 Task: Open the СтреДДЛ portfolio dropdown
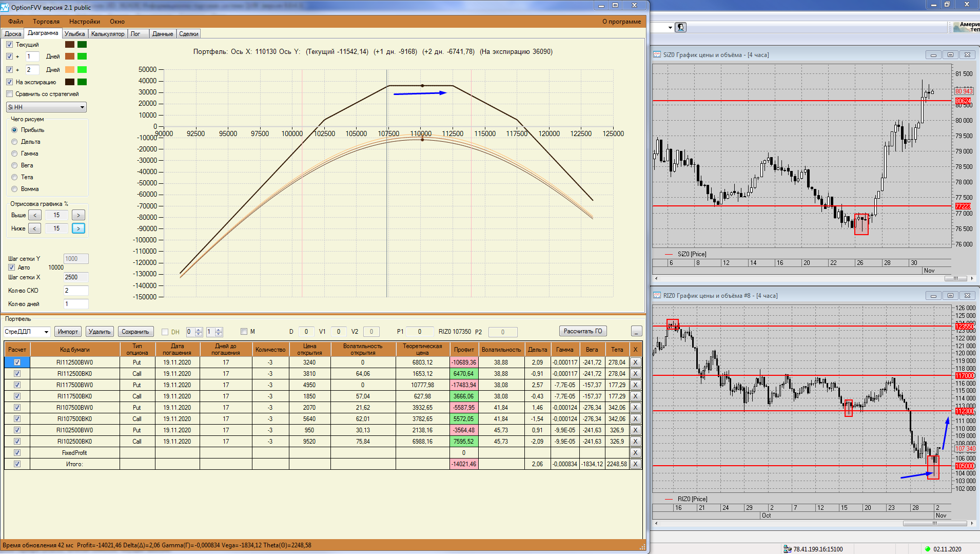[27, 332]
